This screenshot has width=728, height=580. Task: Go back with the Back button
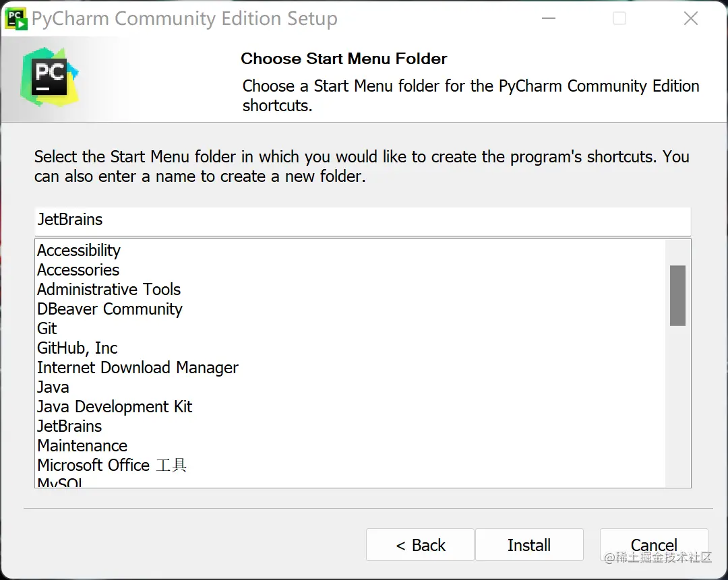point(421,545)
